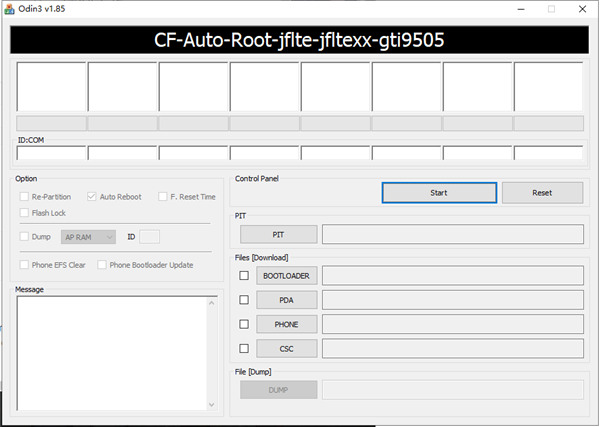This screenshot has height=427, width=600.
Task: Click the PDA file path field
Action: [x=453, y=300]
